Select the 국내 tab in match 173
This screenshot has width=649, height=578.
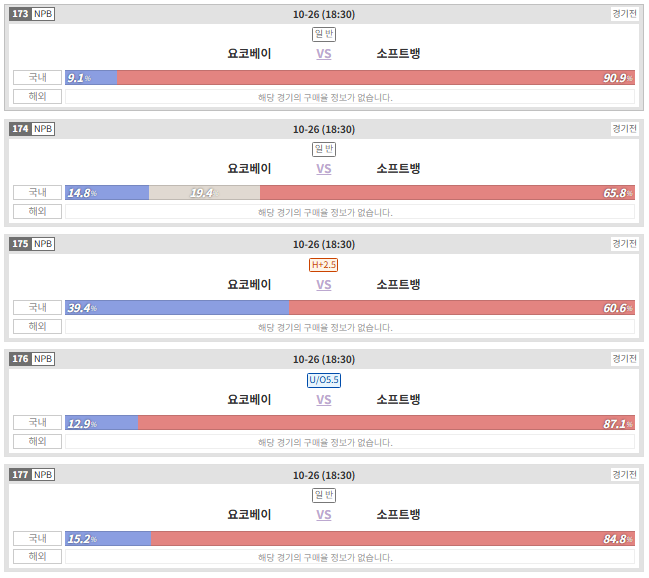[x=37, y=77]
